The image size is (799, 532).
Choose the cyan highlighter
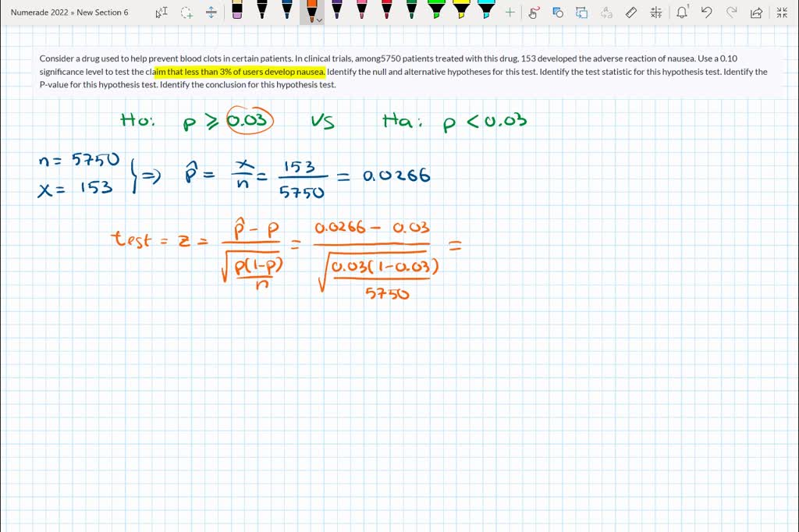[x=487, y=10]
